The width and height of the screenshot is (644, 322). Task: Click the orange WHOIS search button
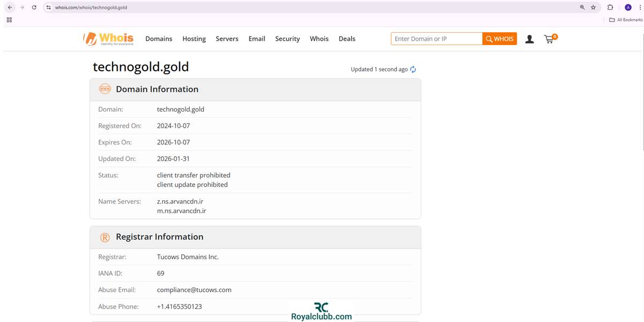point(500,39)
